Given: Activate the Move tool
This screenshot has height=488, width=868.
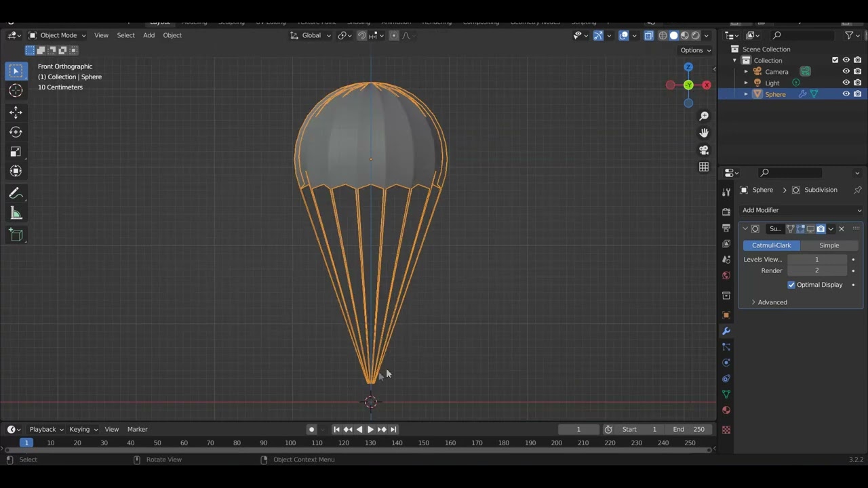Looking at the screenshot, I should (x=16, y=113).
